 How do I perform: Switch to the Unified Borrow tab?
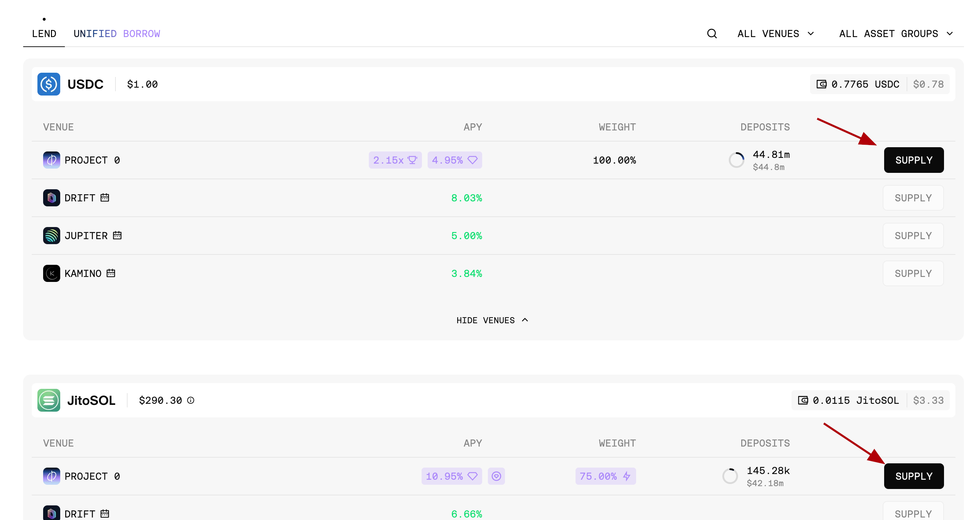(117, 34)
